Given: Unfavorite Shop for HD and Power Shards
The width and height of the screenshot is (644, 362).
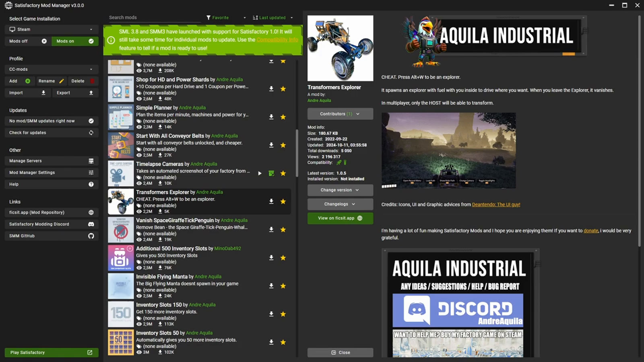Looking at the screenshot, I should tap(283, 89).
